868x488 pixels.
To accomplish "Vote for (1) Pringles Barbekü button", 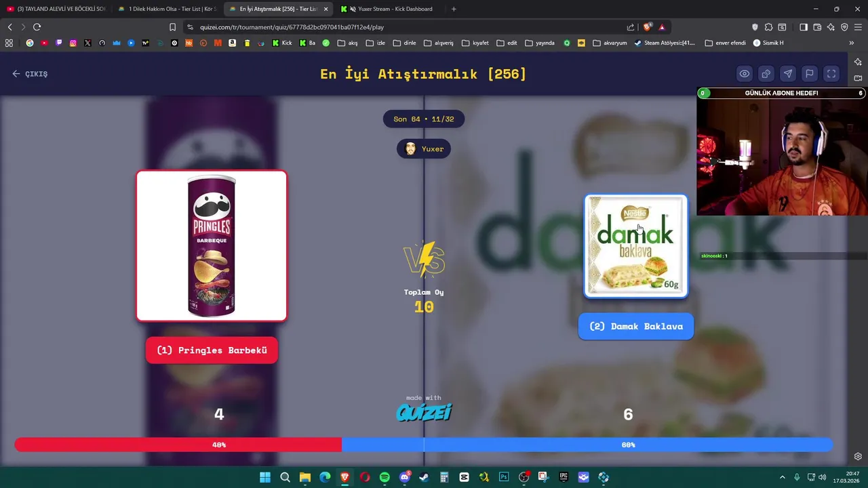I will pos(212,350).
